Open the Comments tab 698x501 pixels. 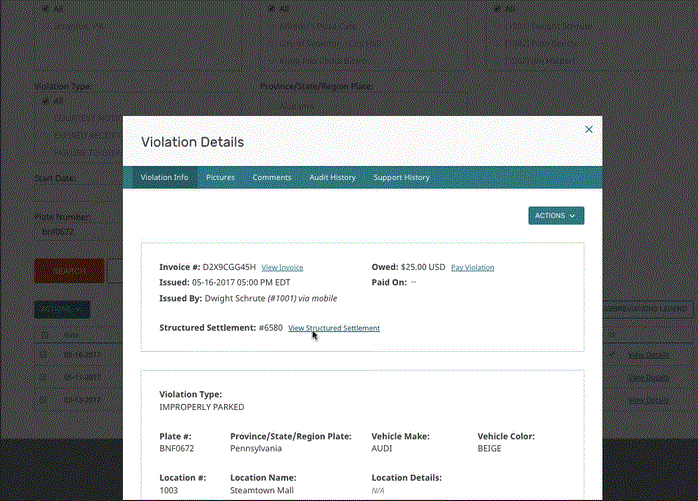(x=272, y=177)
